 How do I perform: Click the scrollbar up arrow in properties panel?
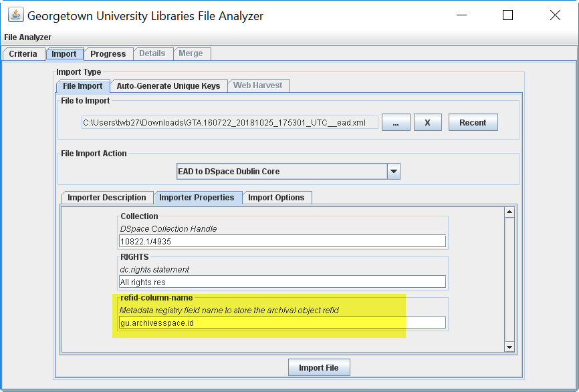coord(509,210)
